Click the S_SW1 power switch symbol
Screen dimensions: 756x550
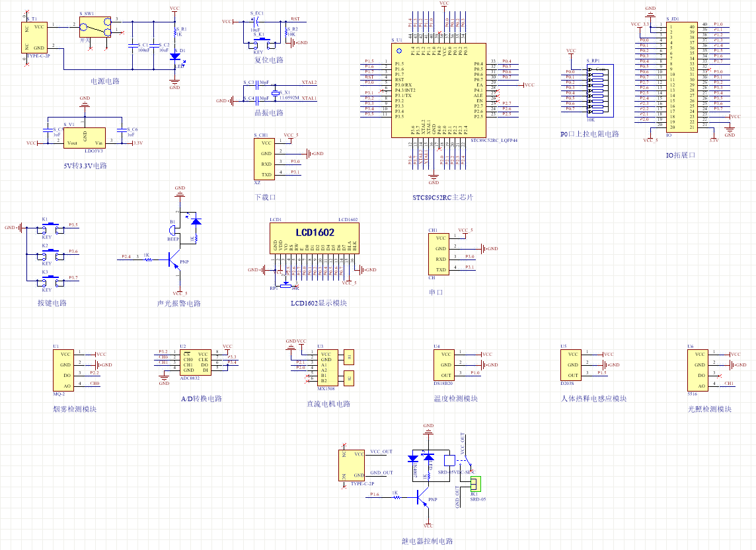click(x=94, y=28)
